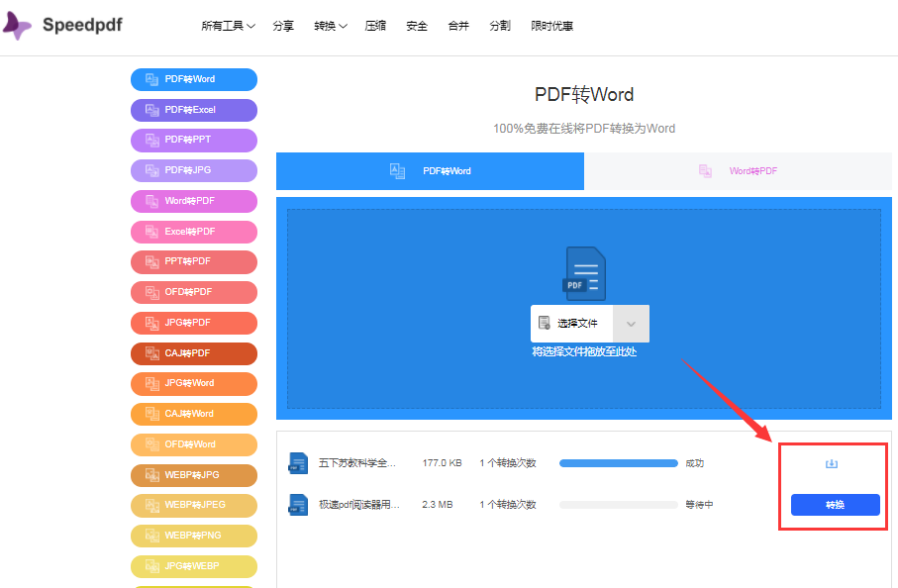Open the 合并 menu item
The width and height of the screenshot is (898, 588).
[x=458, y=26]
